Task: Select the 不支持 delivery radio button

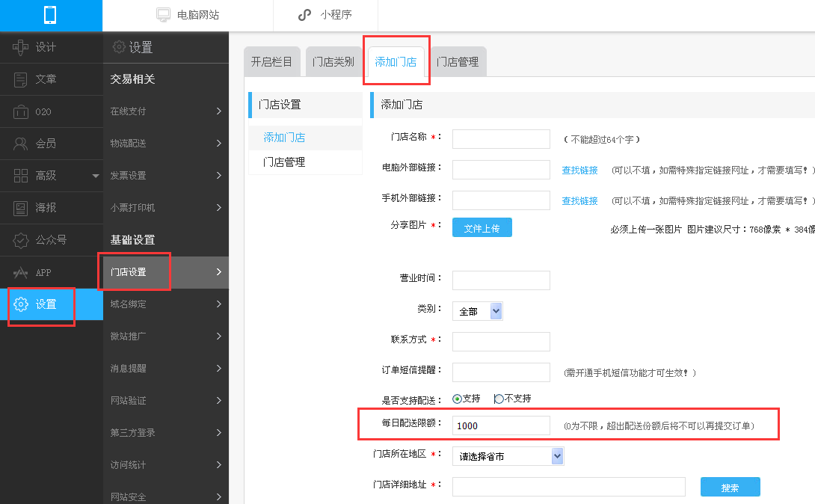Action: (499, 399)
